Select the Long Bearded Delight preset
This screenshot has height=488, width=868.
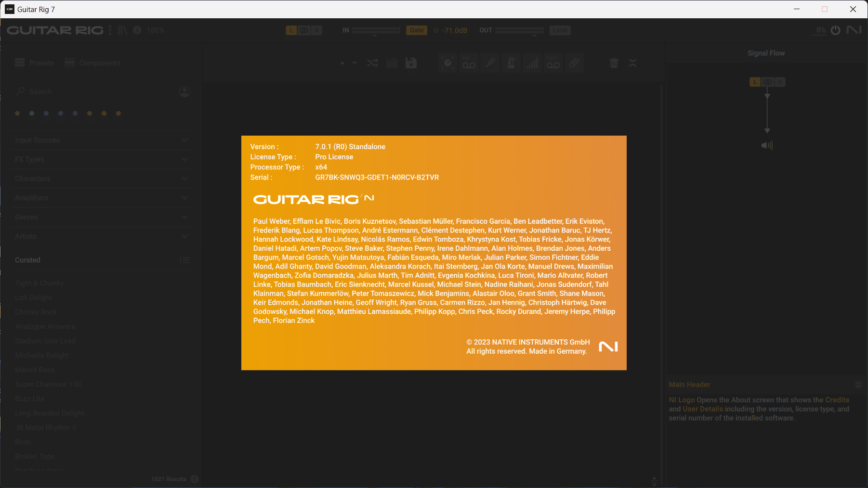coord(50,413)
